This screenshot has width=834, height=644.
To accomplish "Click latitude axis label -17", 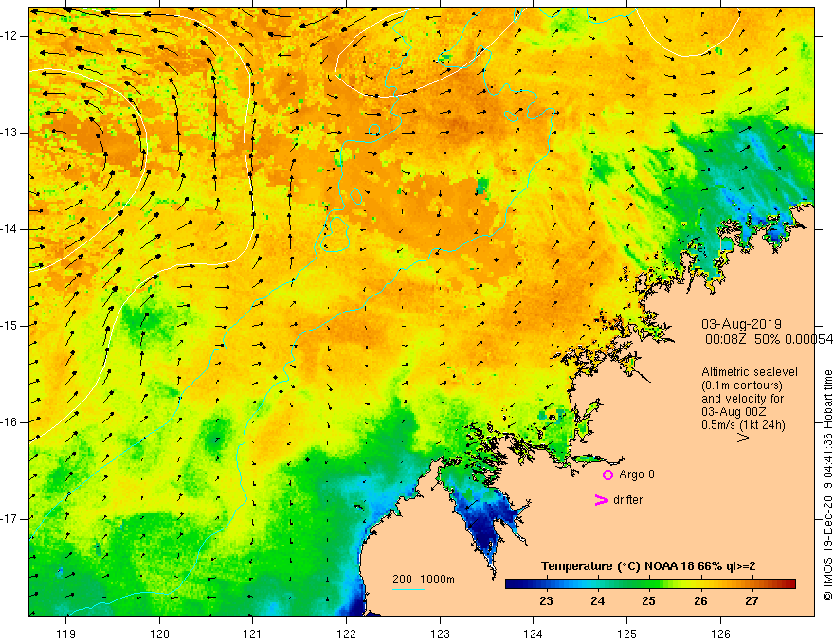I will pyautogui.click(x=9, y=519).
